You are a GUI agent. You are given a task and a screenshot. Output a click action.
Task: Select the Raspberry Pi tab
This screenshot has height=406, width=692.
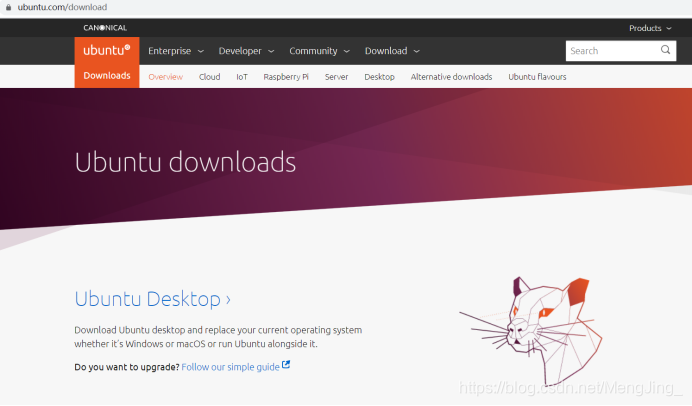[286, 77]
